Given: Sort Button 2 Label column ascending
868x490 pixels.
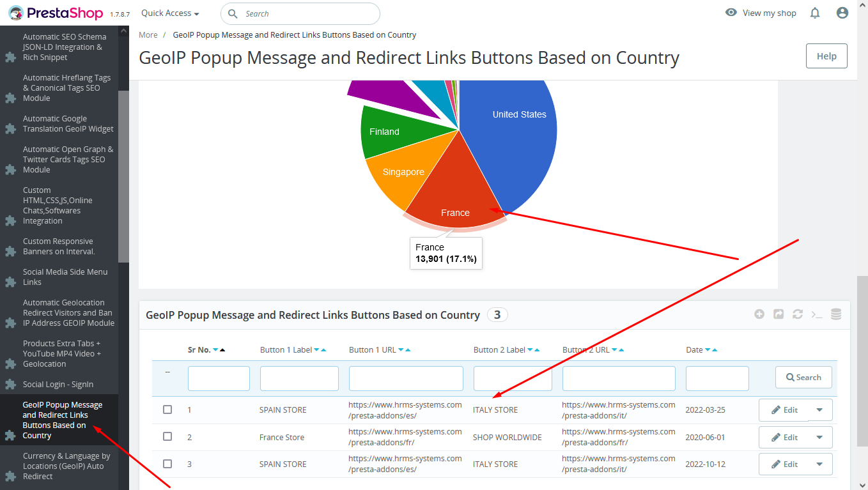Looking at the screenshot, I should coord(536,350).
